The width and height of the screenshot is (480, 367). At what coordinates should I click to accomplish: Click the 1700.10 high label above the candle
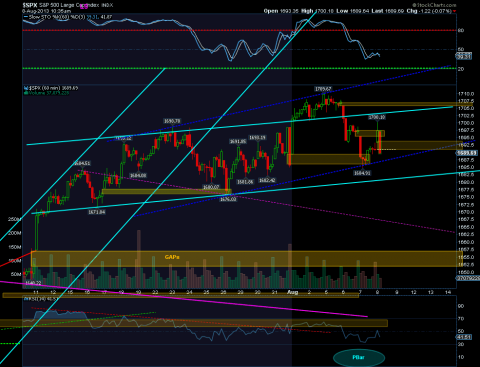[x=377, y=117]
